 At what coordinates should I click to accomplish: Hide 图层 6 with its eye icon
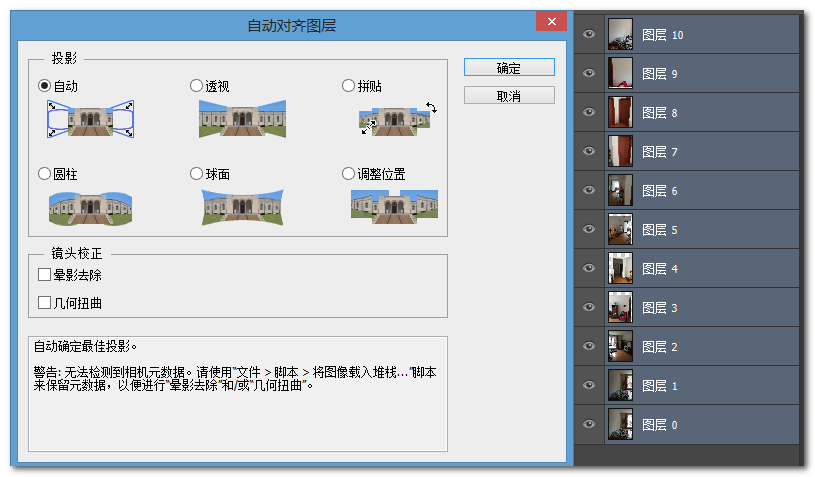pyautogui.click(x=589, y=190)
